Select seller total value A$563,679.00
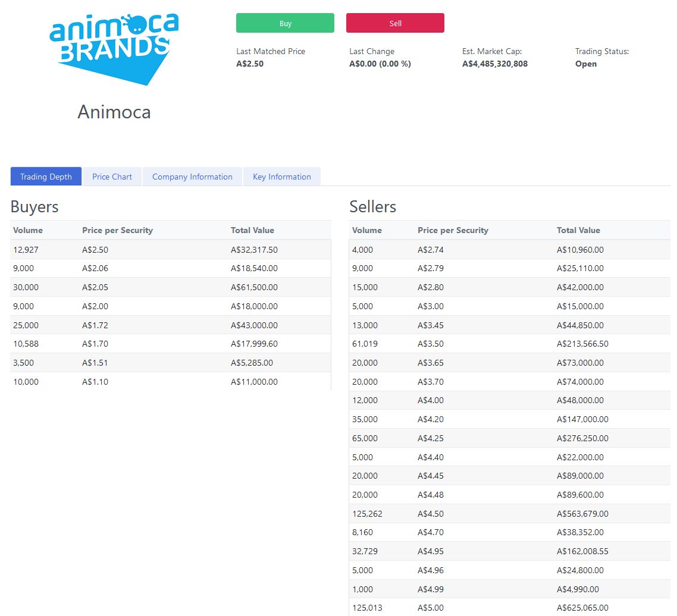This screenshot has height=616, width=677. pos(582,514)
